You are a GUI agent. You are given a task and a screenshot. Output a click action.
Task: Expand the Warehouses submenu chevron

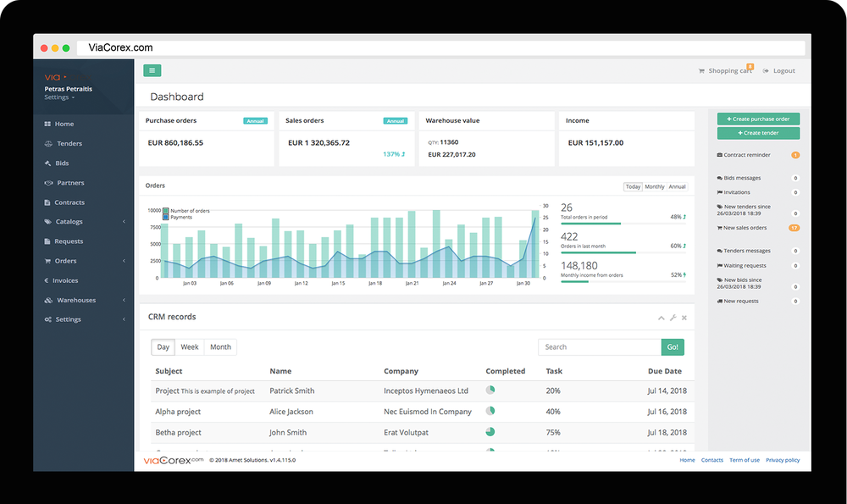point(124,300)
